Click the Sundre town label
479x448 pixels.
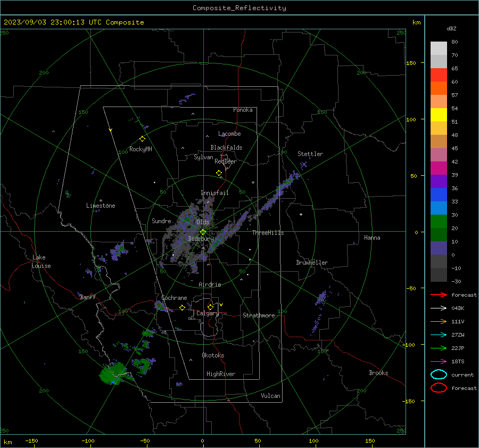pyautogui.click(x=161, y=221)
